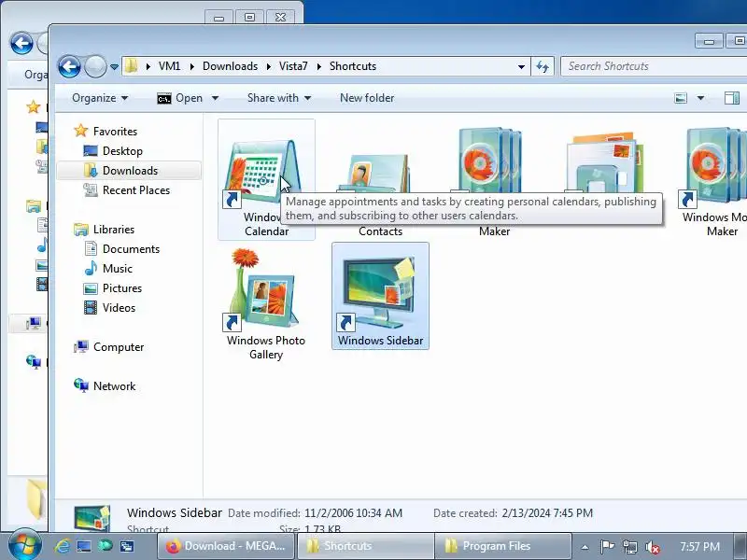
Task: Open Desktop in the navigation pane
Action: tap(122, 151)
